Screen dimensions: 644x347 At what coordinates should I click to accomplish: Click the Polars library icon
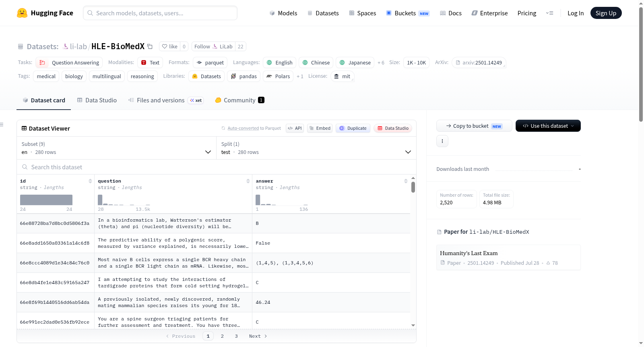tap(269, 76)
